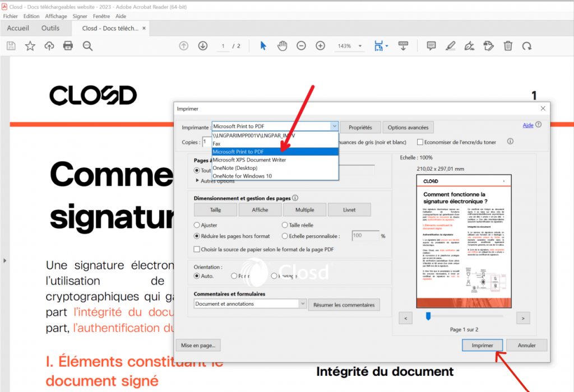Open Commentaires et formulaires dropdown
The height and width of the screenshot is (392, 574).
[303, 304]
